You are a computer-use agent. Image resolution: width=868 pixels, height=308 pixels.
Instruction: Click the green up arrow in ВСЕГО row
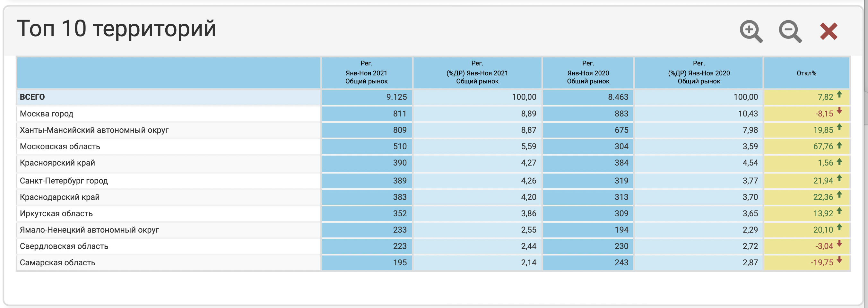(839, 95)
